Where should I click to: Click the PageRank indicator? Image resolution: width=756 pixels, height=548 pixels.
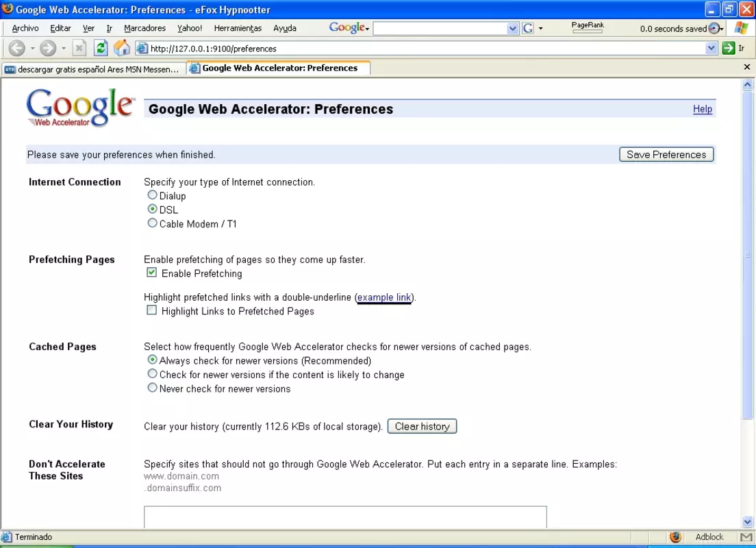(x=588, y=27)
